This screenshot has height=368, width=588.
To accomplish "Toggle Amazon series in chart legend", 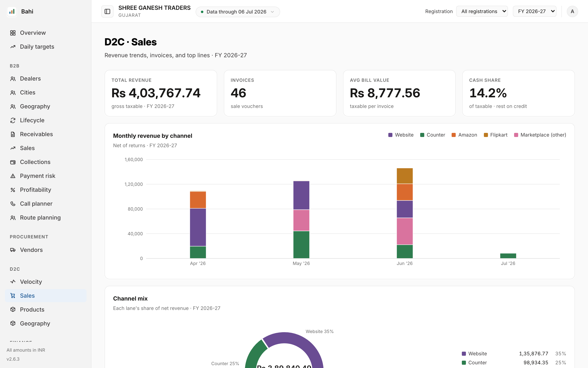I will 464,135.
